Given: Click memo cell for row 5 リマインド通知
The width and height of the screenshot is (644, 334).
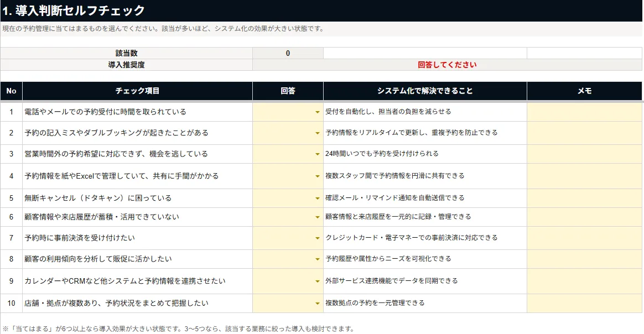Looking at the screenshot, I should pos(584,198).
